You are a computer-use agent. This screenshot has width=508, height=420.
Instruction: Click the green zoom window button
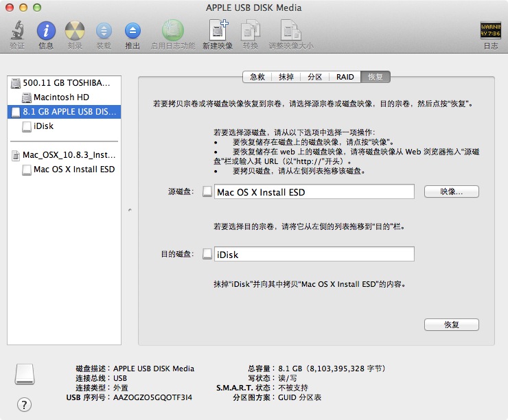click(x=37, y=8)
